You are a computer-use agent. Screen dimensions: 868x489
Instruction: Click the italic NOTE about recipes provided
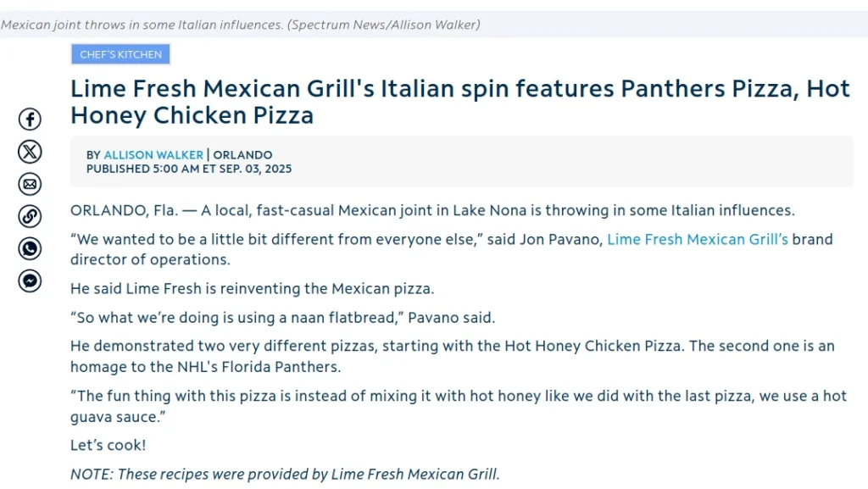(x=285, y=474)
